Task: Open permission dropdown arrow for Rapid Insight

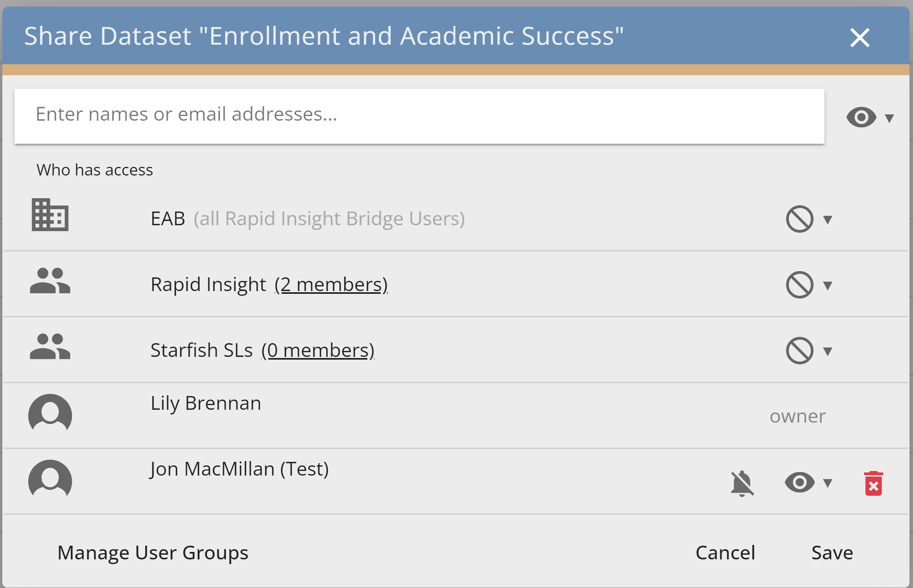Action: [x=828, y=286]
